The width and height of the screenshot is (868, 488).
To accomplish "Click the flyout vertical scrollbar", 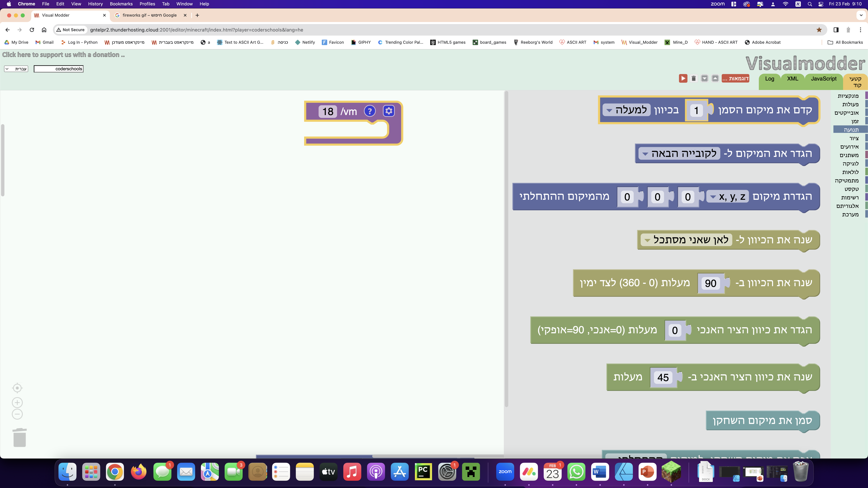I will coord(506,249).
